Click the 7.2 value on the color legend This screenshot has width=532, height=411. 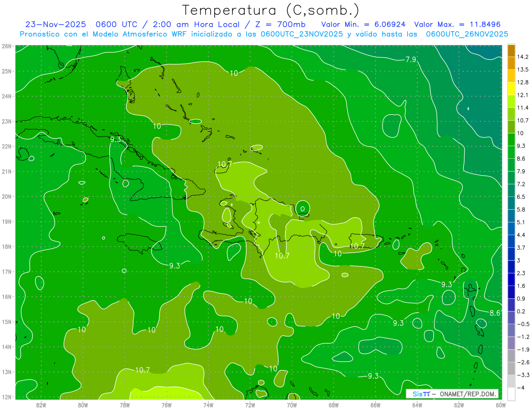pos(521,184)
